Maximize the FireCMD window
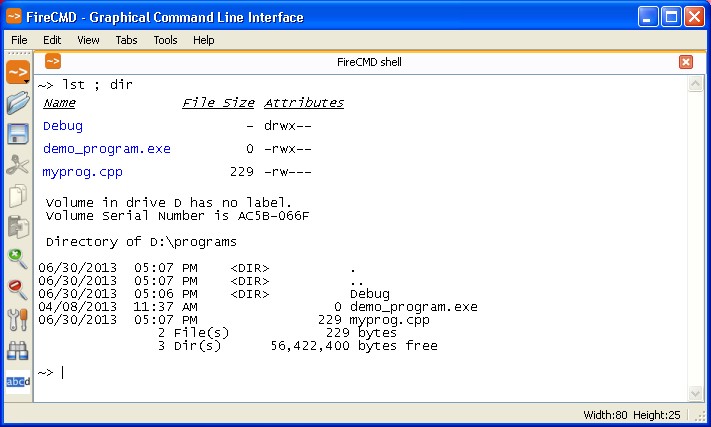 click(671, 17)
